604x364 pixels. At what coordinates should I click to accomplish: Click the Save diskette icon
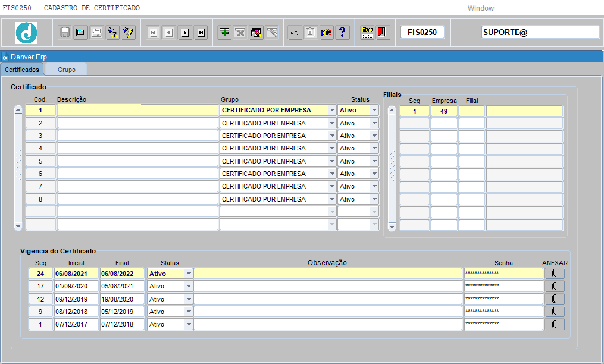pos(65,33)
